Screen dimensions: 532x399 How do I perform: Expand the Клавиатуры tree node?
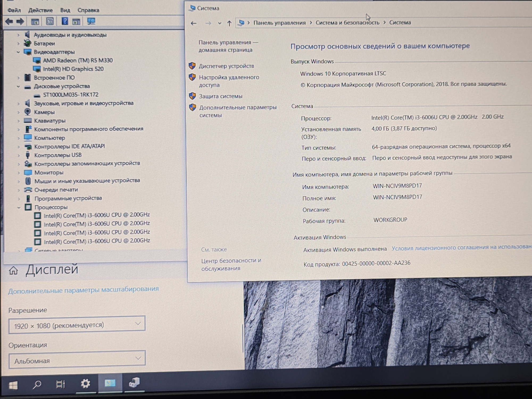[x=18, y=121]
